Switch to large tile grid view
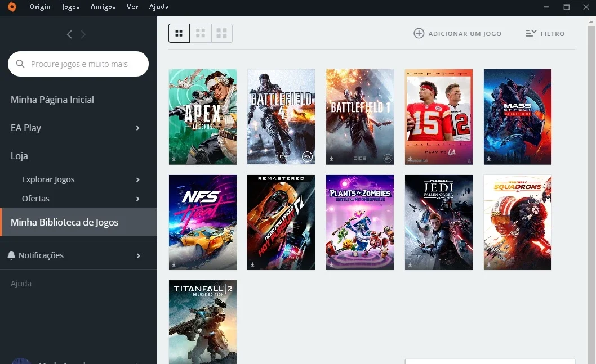The width and height of the screenshot is (596, 364). [222, 33]
